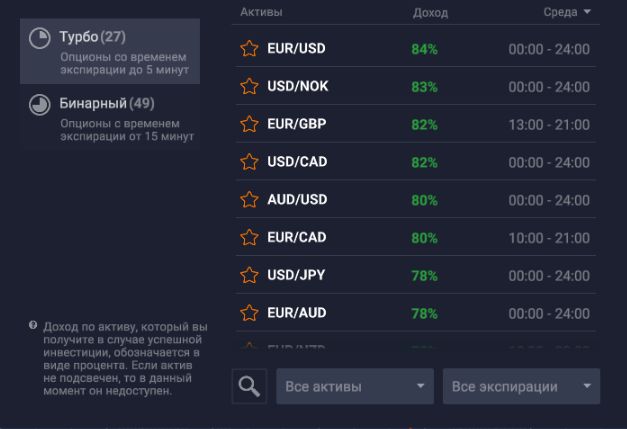The height and width of the screenshot is (429, 627).
Task: Click the EUR/AUD star icon
Action: click(249, 313)
